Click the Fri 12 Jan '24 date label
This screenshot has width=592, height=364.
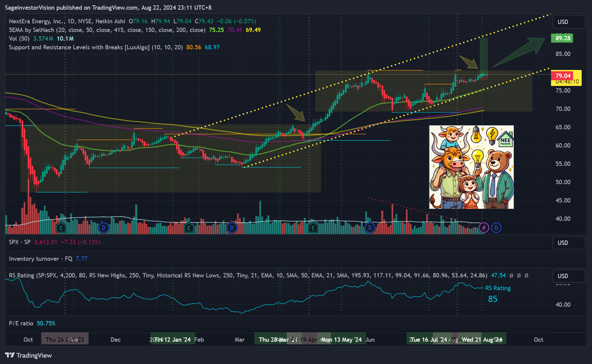(x=172, y=339)
